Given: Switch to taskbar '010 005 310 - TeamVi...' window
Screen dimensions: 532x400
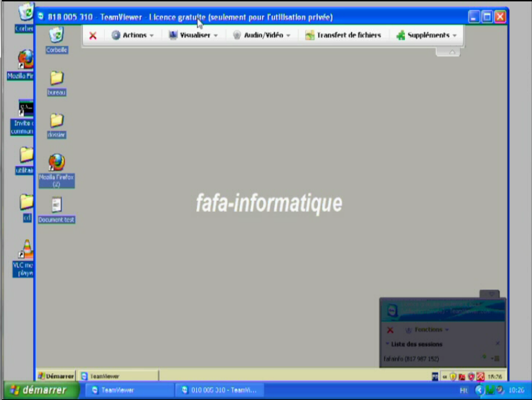Looking at the screenshot, I should (220, 390).
